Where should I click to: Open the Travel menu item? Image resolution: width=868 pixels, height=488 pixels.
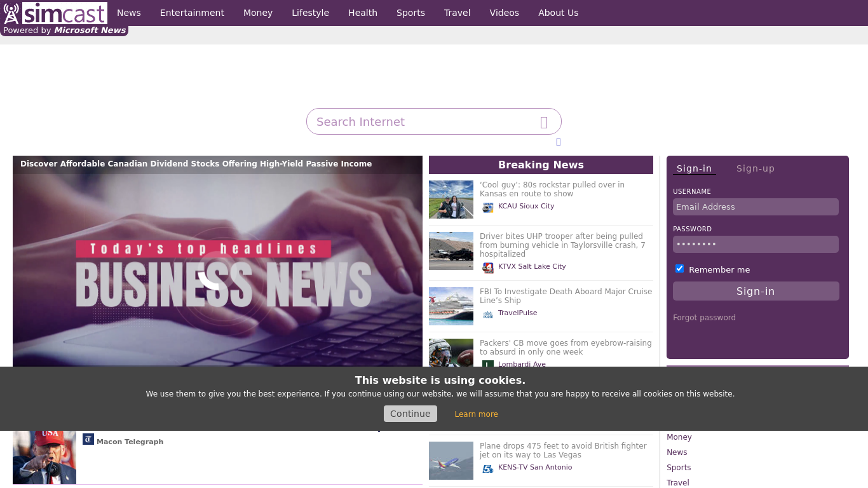click(x=458, y=13)
